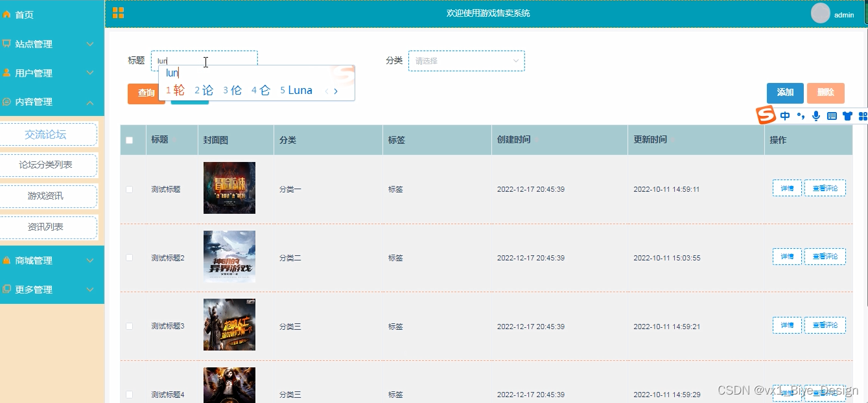This screenshot has width=868, height=403.
Task: Click update time 2022-10-11 14:59:21
Action: [667, 327]
